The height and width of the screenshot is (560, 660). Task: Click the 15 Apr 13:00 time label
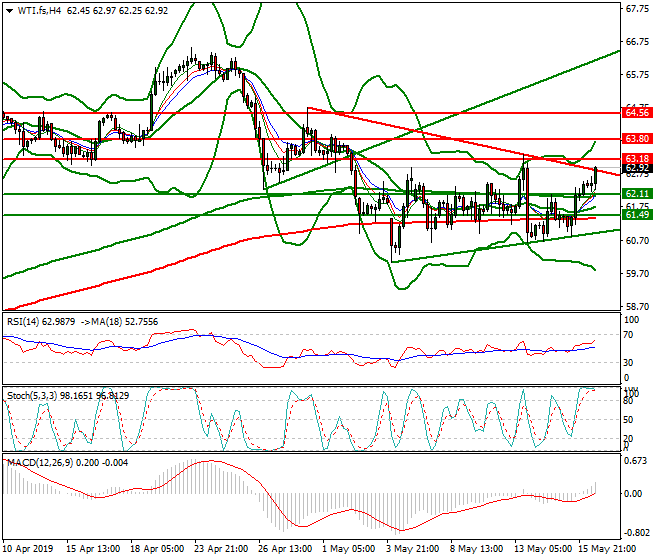[x=93, y=549]
